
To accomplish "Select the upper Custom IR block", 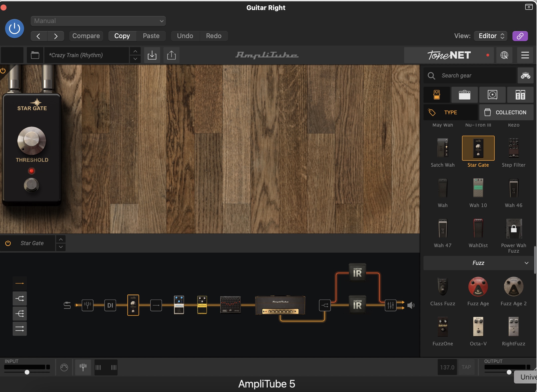I will 357,272.
